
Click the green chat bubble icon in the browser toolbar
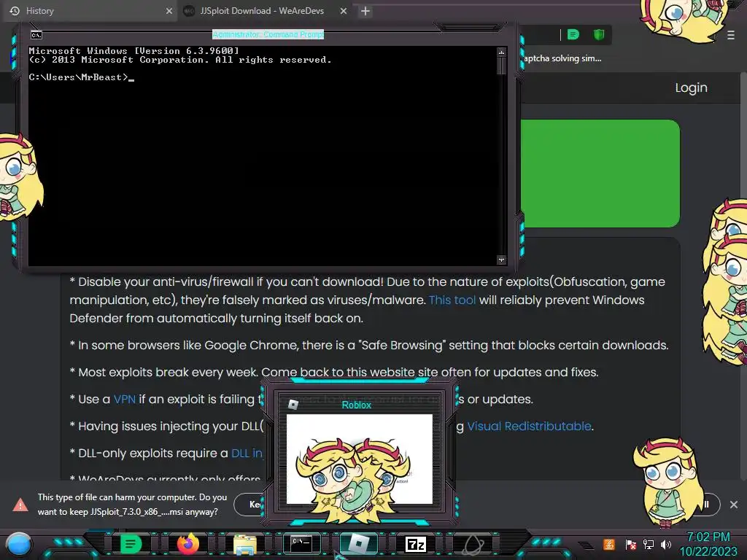click(573, 34)
